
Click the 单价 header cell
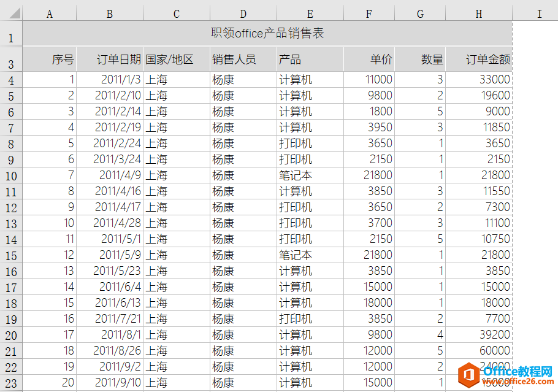click(x=369, y=60)
